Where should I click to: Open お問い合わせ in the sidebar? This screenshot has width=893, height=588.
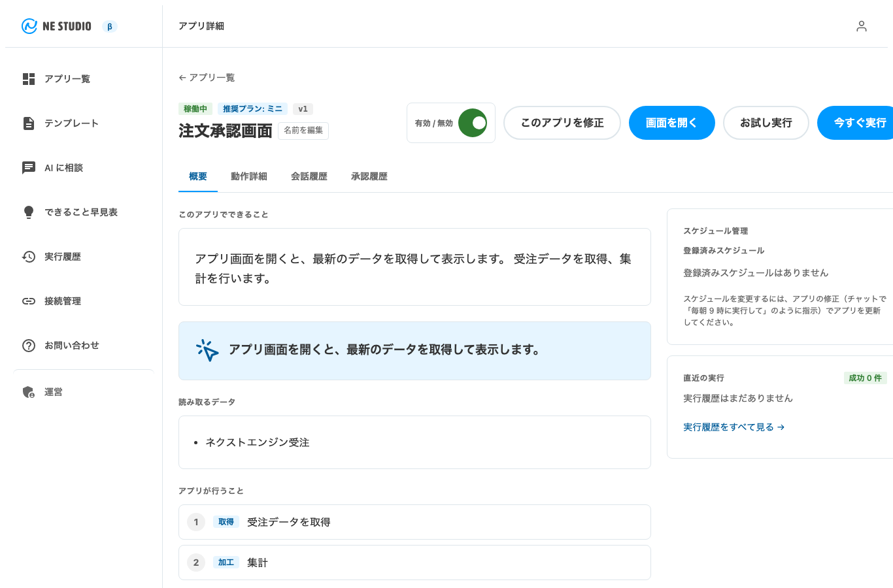click(83, 346)
